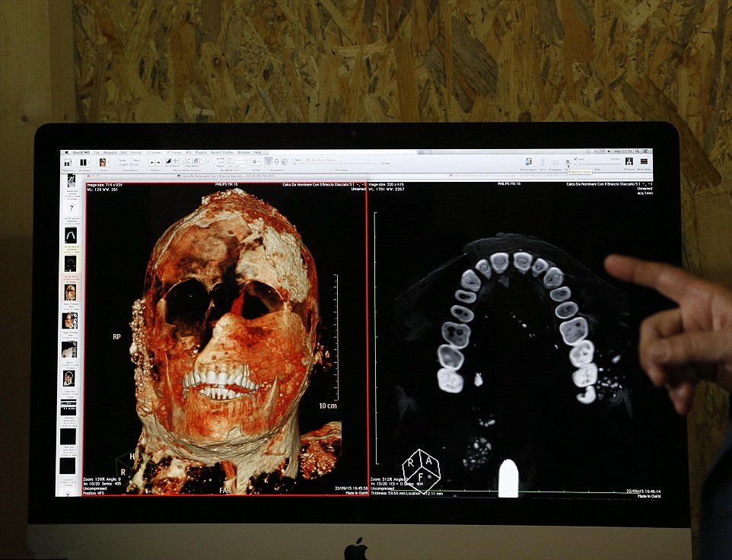Expand the ROI tool type arrow
This screenshot has height=560, width=732.
pyautogui.click(x=208, y=161)
